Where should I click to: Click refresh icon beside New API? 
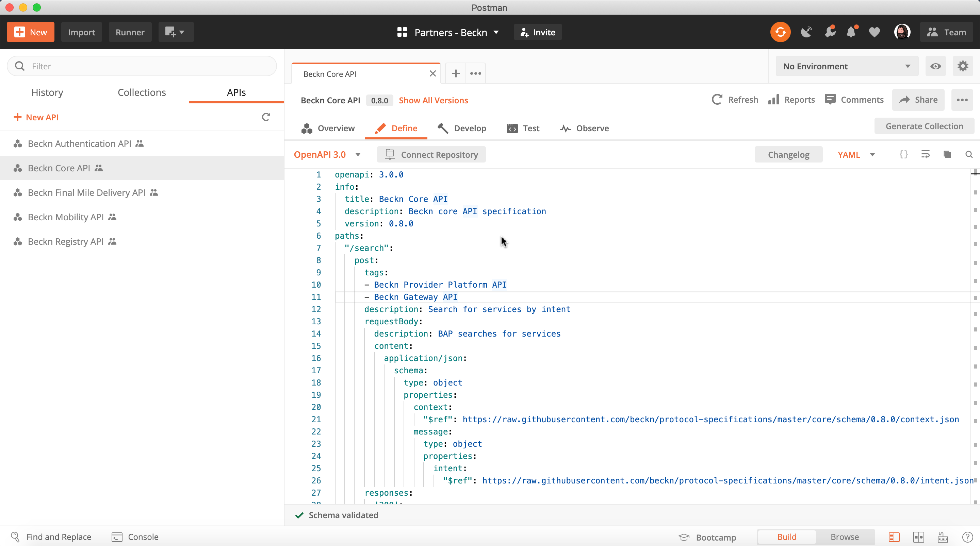click(x=265, y=117)
